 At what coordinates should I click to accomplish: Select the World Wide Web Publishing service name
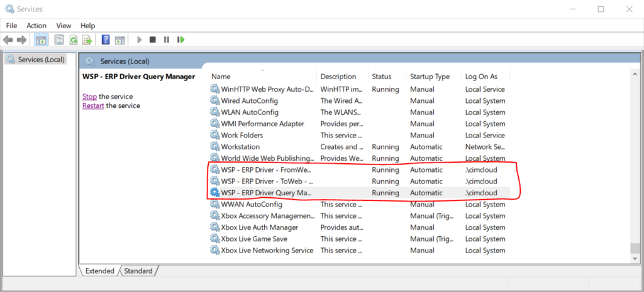click(268, 158)
